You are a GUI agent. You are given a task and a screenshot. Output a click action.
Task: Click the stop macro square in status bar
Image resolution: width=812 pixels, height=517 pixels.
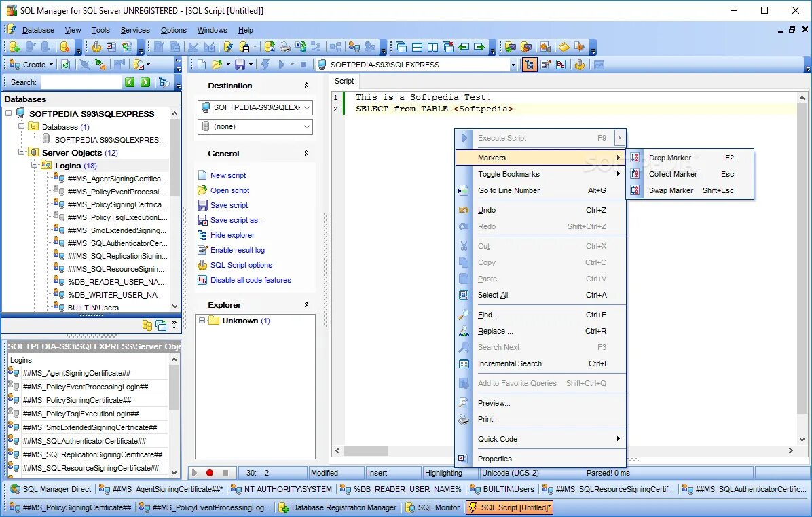[225, 473]
